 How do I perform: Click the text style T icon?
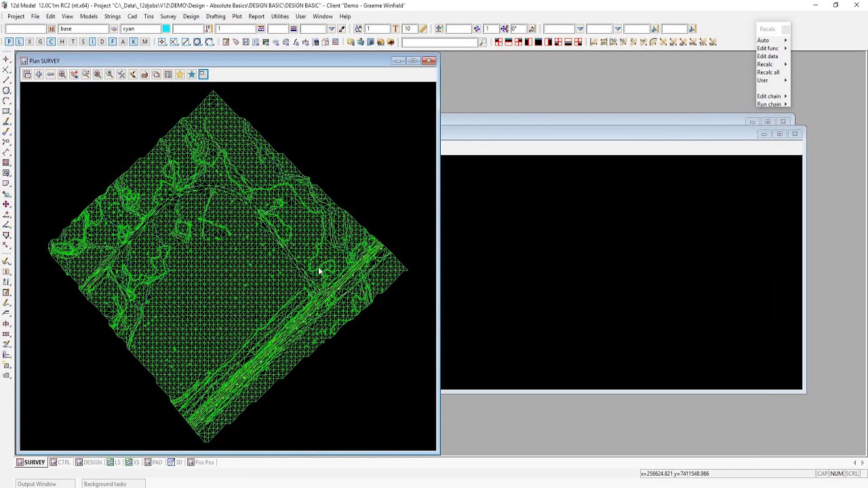click(395, 28)
